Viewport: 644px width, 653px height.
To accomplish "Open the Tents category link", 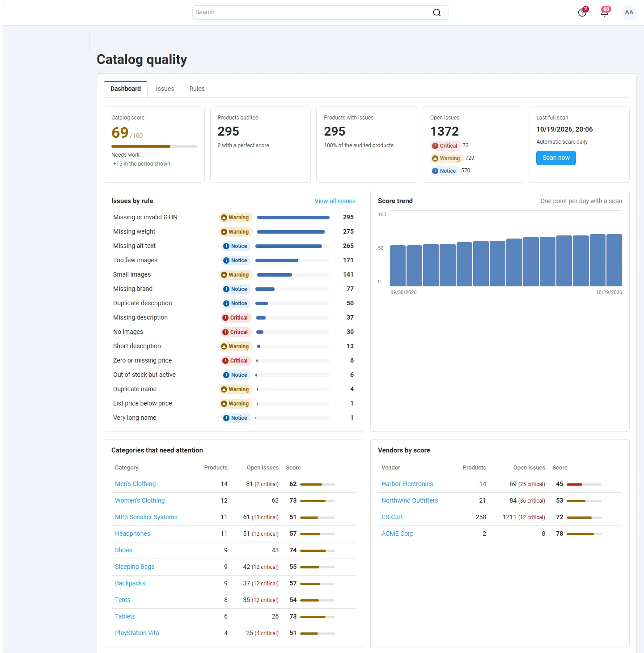I will pyautogui.click(x=123, y=600).
